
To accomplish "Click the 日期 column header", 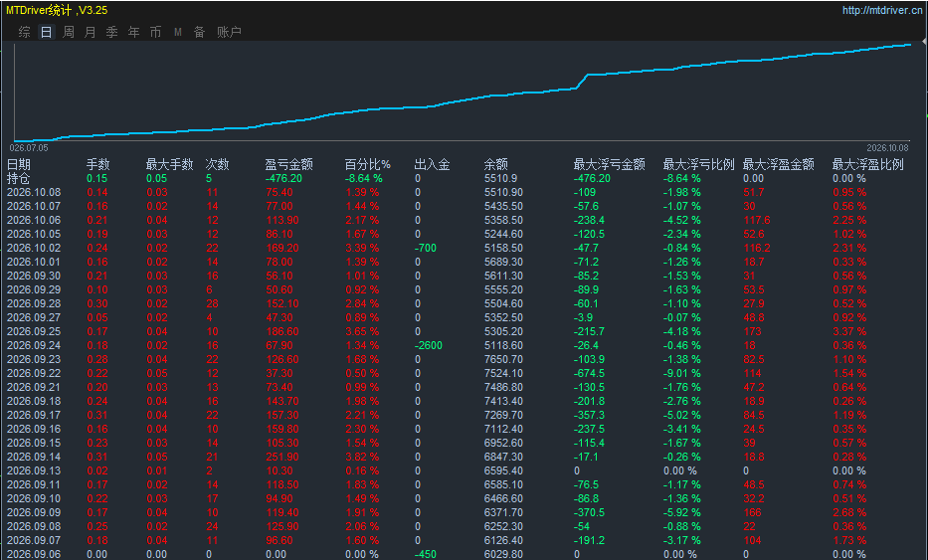I will click(18, 164).
